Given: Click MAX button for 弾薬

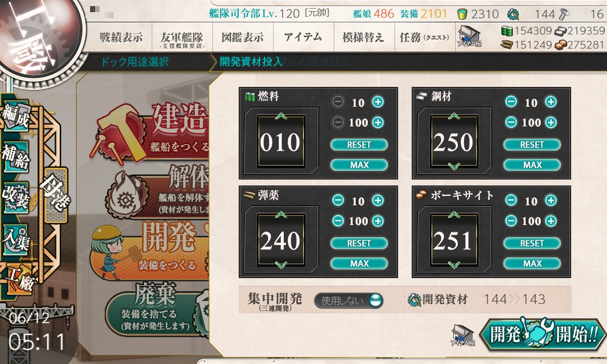Looking at the screenshot, I should pyautogui.click(x=359, y=263).
